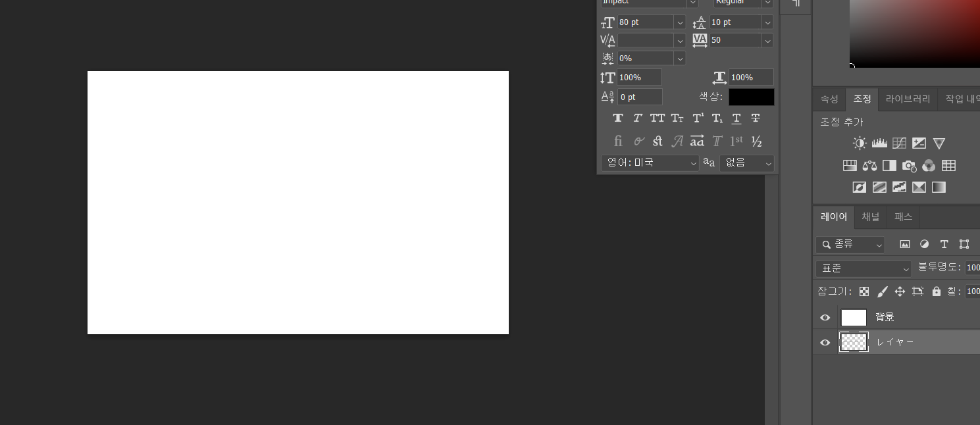Image resolution: width=980 pixels, height=425 pixels.
Task: Lock image pixels with brush icon
Action: [x=883, y=291]
